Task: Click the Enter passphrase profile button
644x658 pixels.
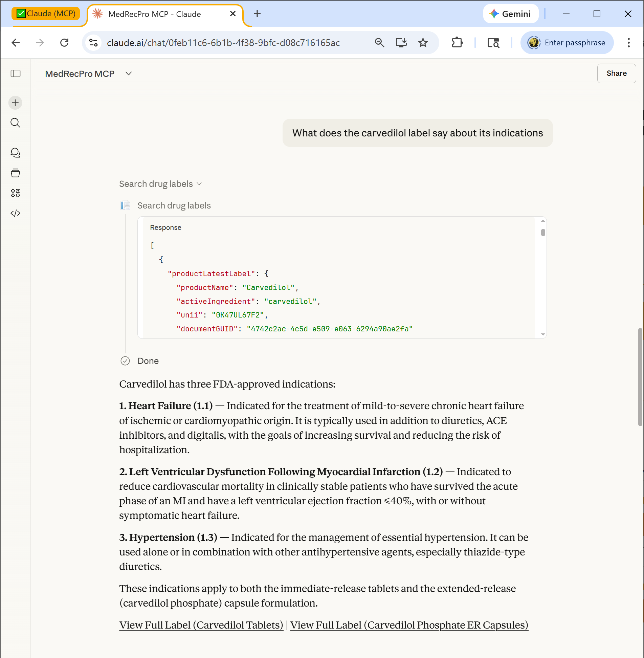Action: tap(567, 43)
